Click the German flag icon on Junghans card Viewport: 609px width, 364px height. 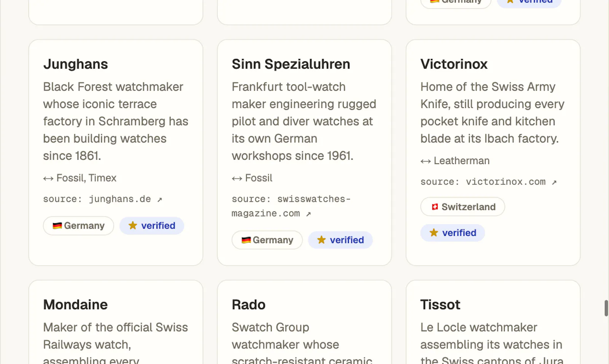[57, 226]
